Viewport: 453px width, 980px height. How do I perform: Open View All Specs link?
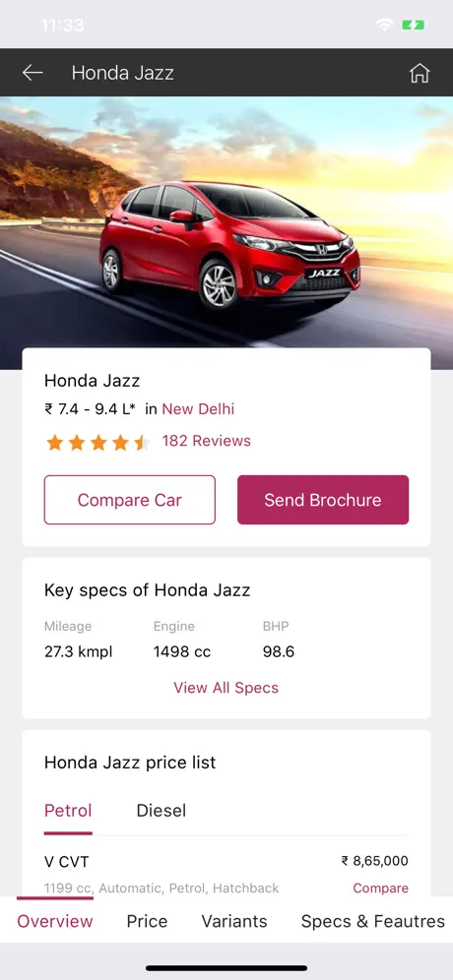coord(226,688)
